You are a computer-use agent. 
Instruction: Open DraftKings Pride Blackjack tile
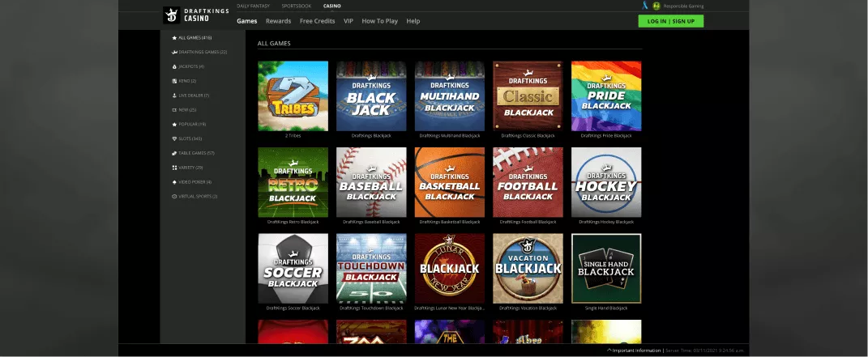[606, 96]
